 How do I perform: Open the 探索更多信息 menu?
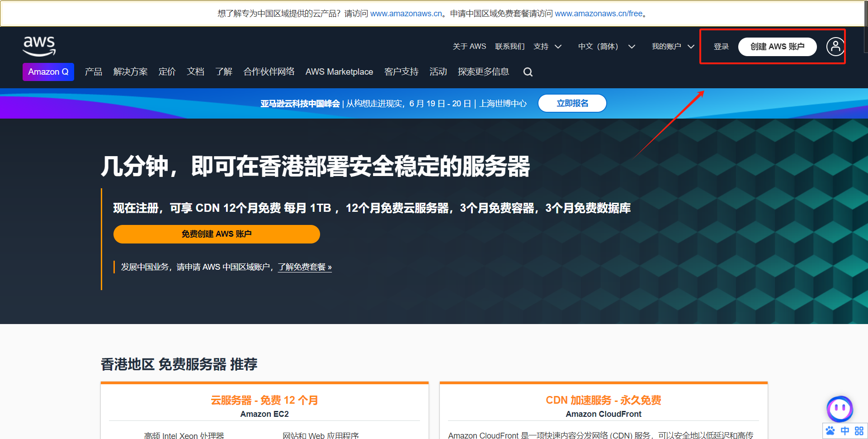tap(483, 72)
